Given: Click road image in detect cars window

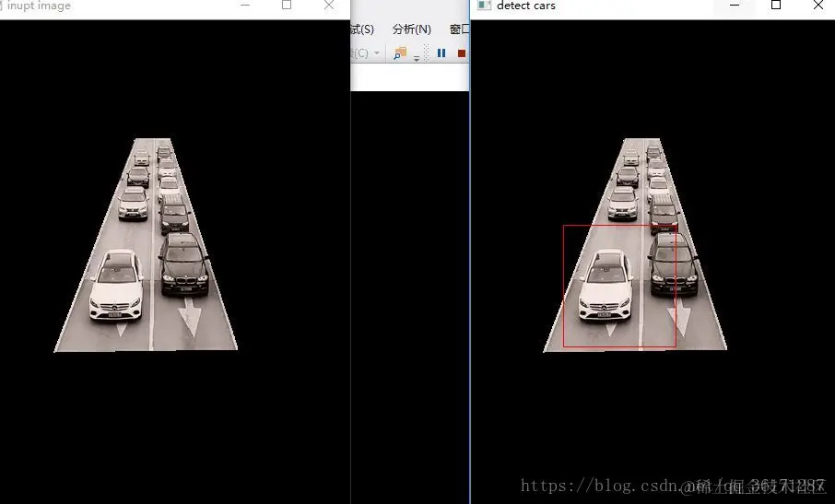Looking at the screenshot, I should tap(635, 245).
